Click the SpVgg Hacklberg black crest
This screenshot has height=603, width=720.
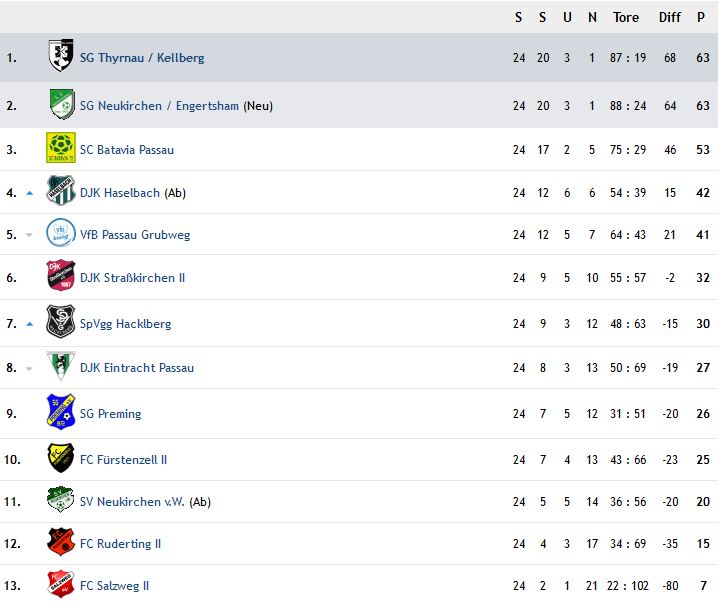pyautogui.click(x=61, y=321)
